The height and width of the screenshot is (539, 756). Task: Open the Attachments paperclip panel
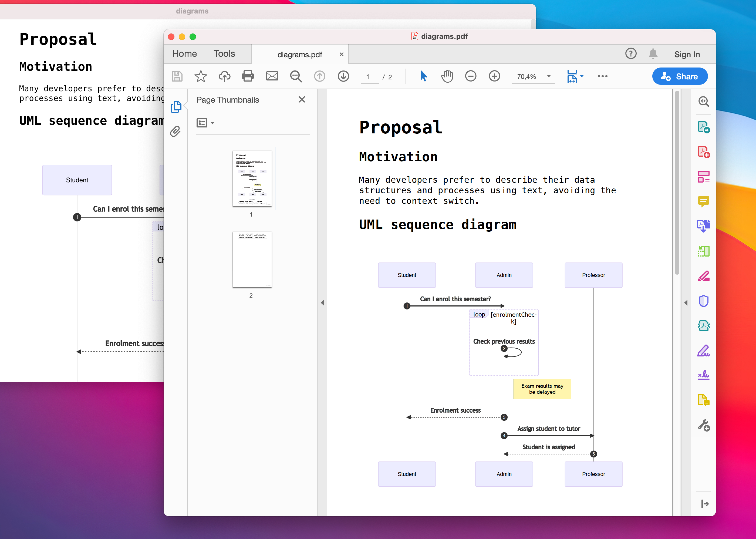(x=175, y=132)
